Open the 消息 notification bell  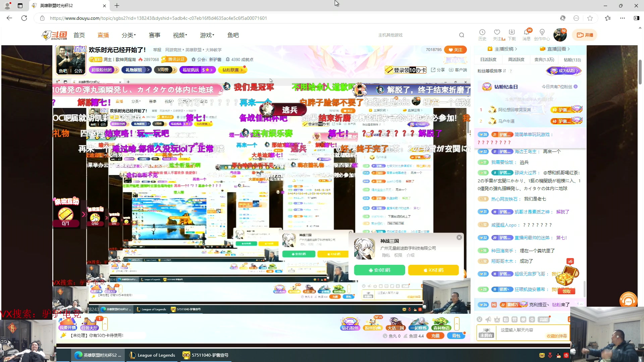coord(527,35)
